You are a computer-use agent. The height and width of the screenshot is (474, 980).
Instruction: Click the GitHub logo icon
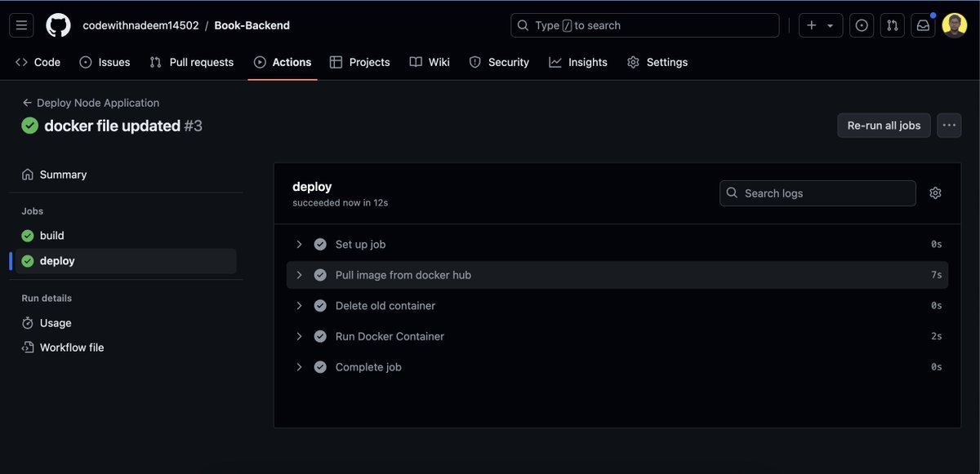tap(58, 25)
